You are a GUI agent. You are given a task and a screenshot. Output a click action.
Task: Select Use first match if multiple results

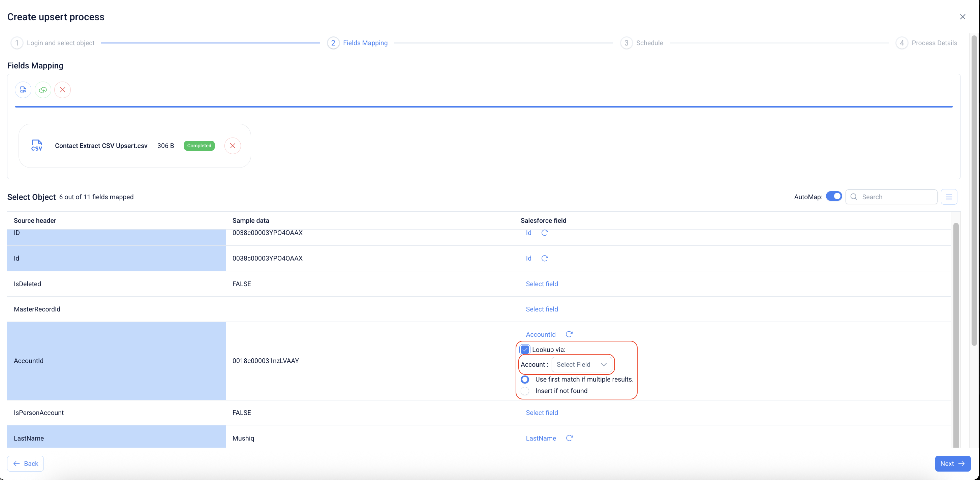pyautogui.click(x=525, y=380)
